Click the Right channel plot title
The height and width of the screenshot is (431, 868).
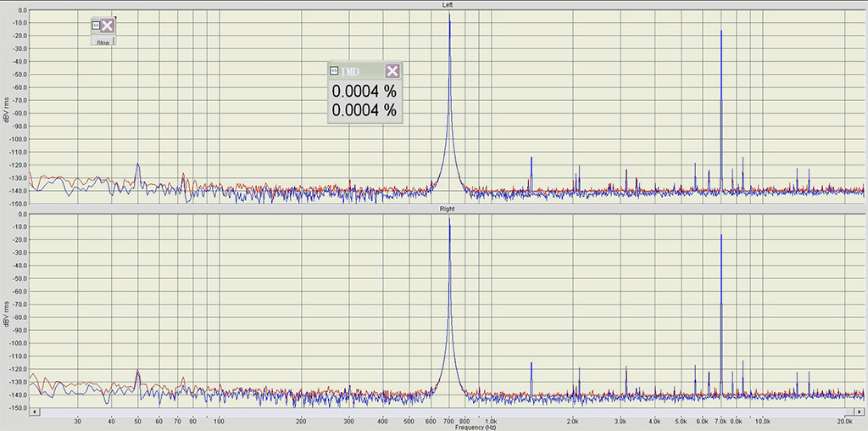(448, 209)
